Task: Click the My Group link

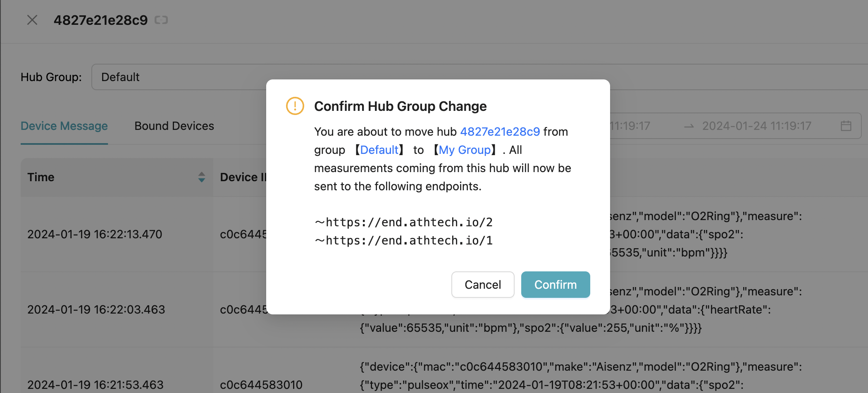Action: 465,150
